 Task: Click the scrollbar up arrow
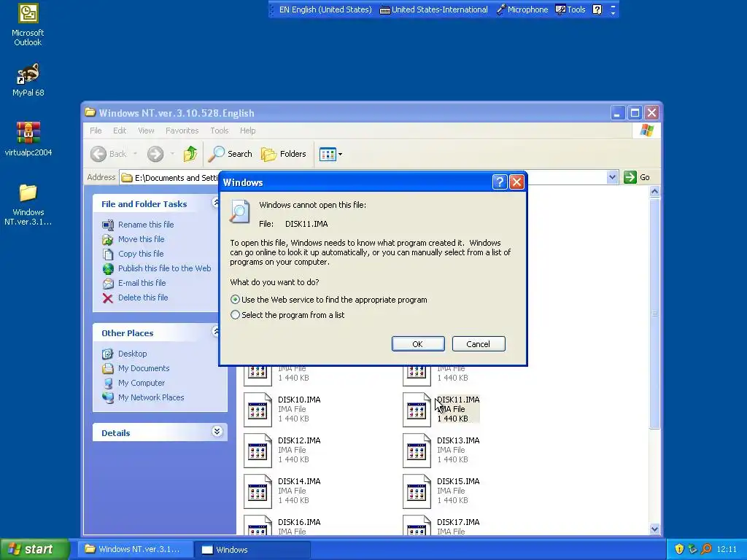point(654,192)
